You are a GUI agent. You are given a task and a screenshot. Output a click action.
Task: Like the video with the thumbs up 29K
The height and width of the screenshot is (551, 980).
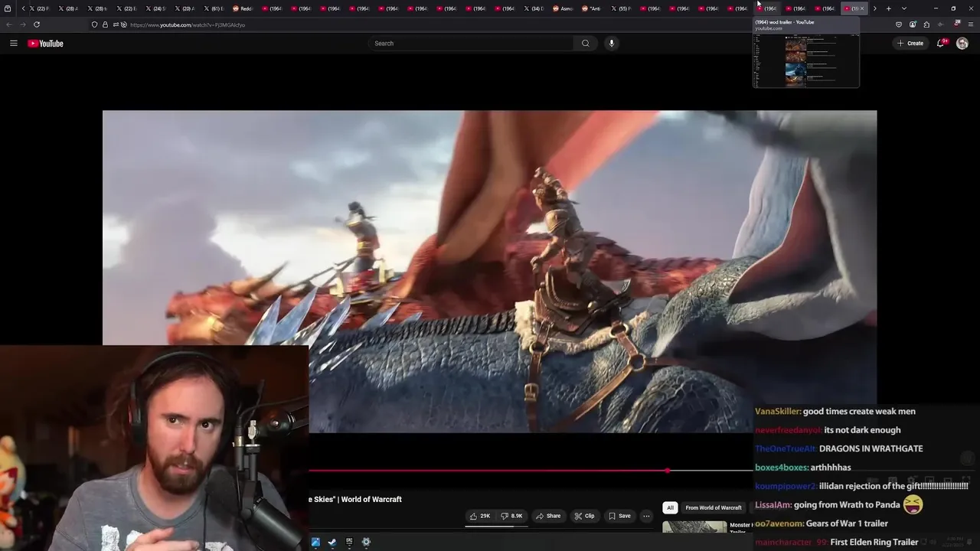(480, 516)
